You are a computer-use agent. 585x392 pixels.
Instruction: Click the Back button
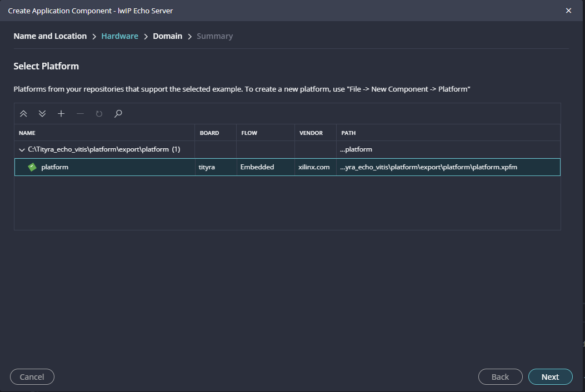(x=500, y=377)
